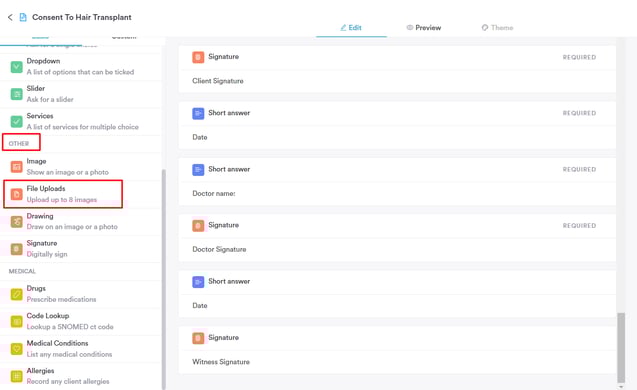Click REQUIRED on the Doctor Signature card

(579, 225)
